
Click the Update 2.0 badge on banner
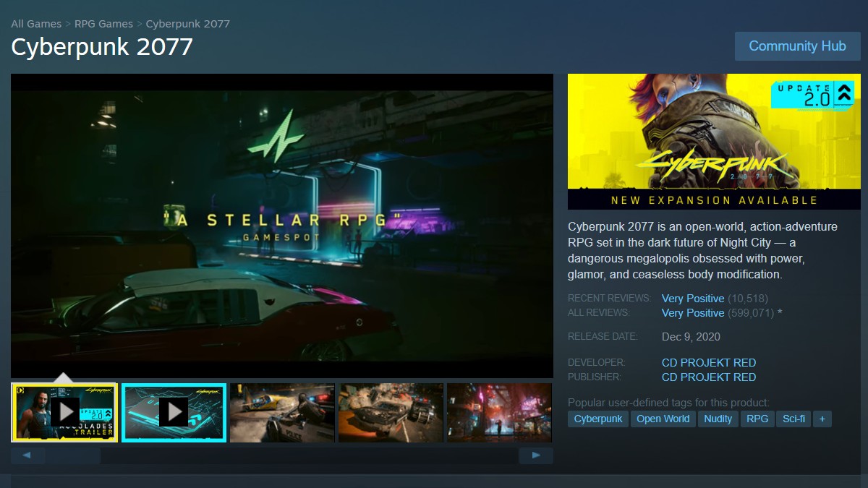tap(812, 95)
